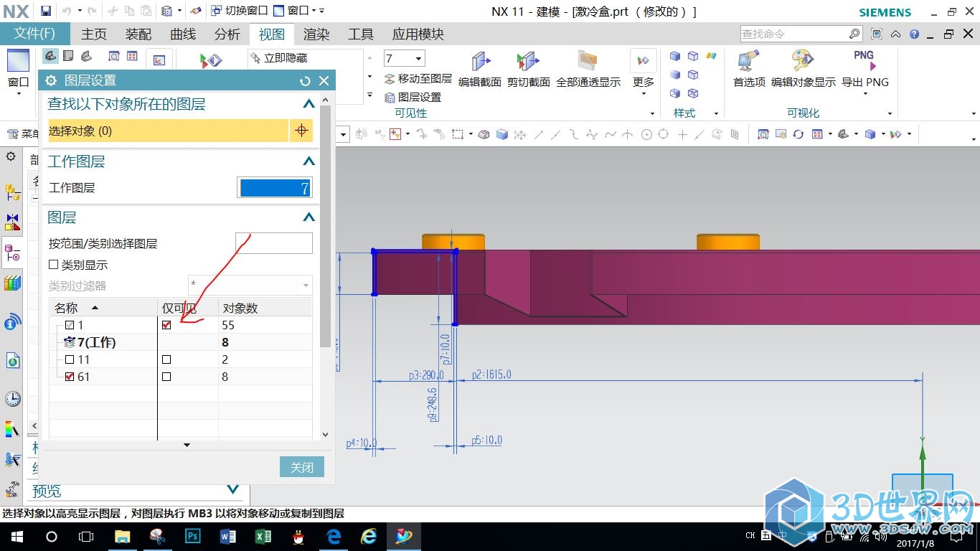Viewport: 980px width, 551px height.
Task: Click the Find Command (查找命令) search box
Action: [801, 34]
